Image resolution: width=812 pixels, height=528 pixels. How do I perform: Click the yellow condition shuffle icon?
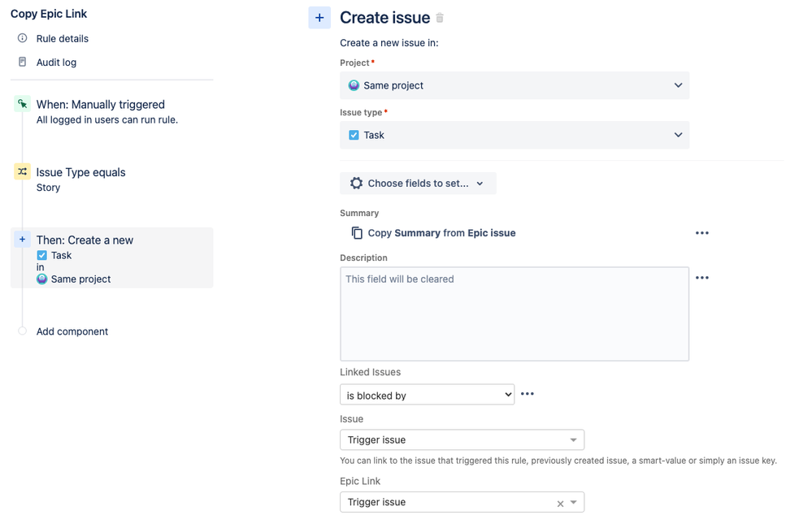click(x=23, y=171)
